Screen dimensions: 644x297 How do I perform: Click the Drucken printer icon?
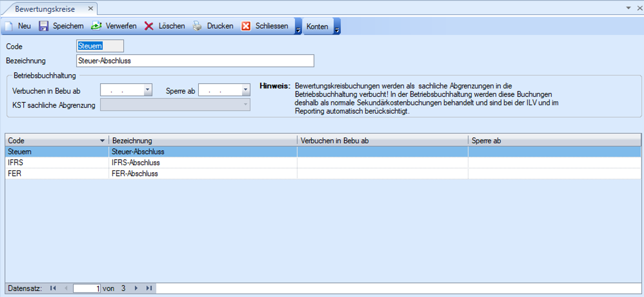point(197,26)
